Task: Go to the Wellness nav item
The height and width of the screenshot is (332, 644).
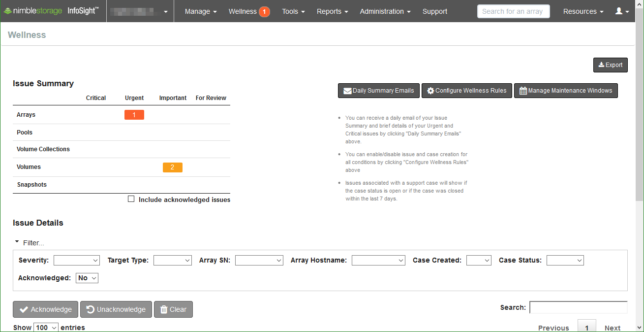Action: [243, 11]
